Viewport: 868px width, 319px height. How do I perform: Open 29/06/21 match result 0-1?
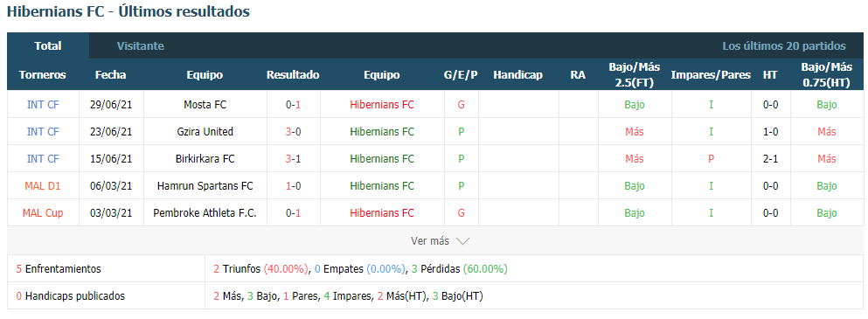pyautogui.click(x=294, y=105)
